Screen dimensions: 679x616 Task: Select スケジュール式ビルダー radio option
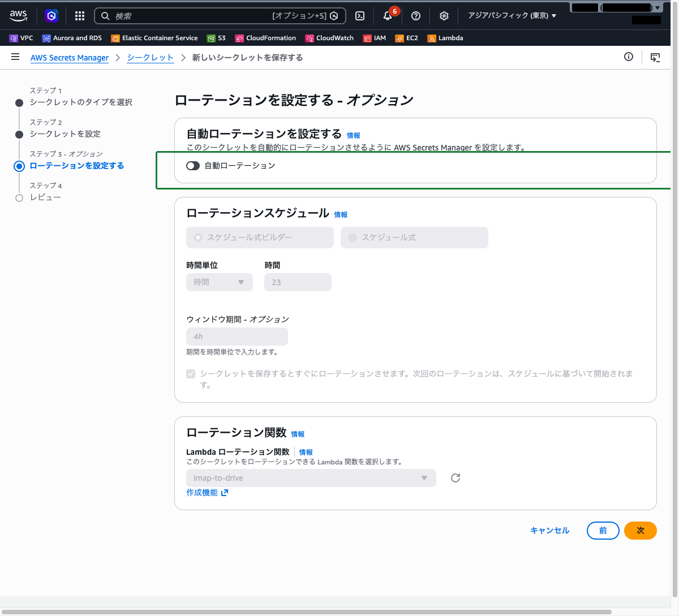coord(260,238)
